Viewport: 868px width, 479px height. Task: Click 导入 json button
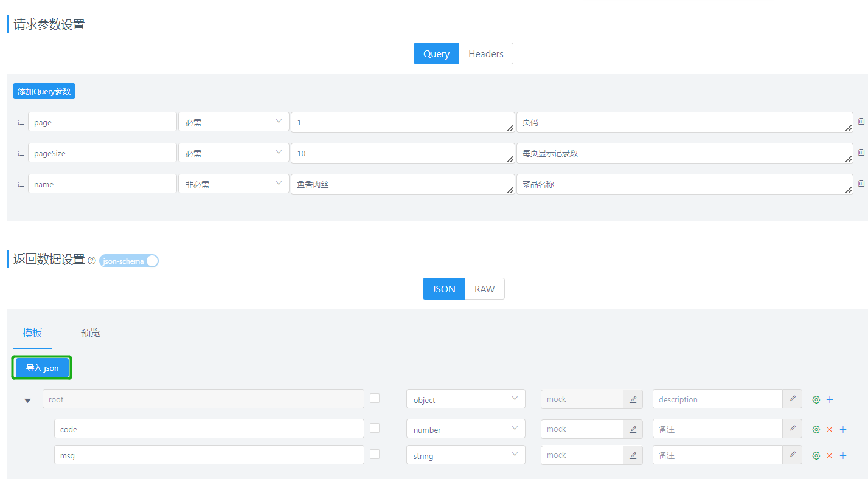point(43,368)
